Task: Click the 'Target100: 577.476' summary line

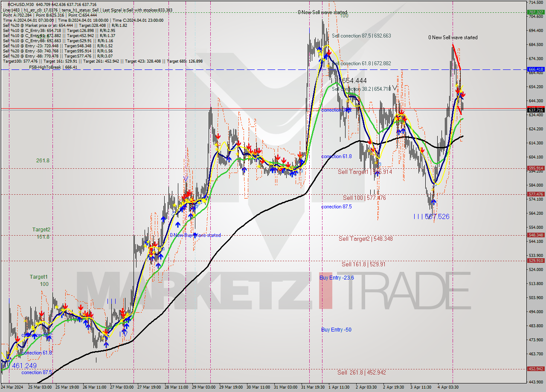Action: click(x=102, y=61)
